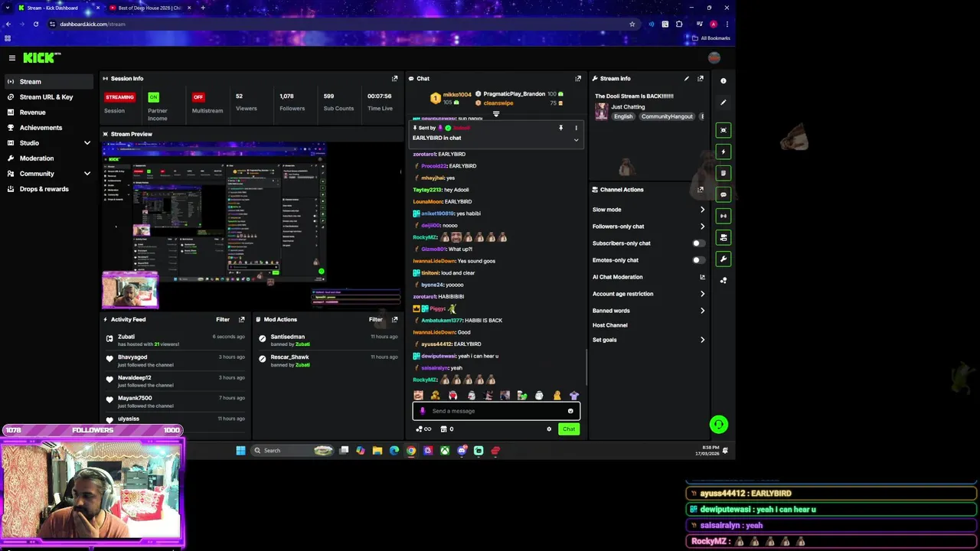This screenshot has height=551, width=980.
Task: Click the stream preview widget icon in right sidebar
Action: [724, 130]
